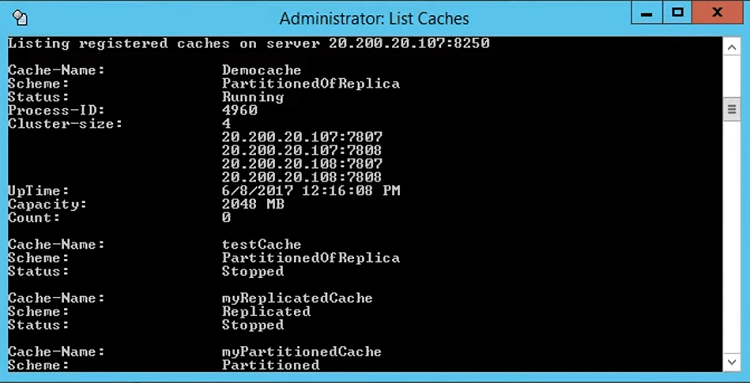Click the server address 20.200.20.107:8250 header

tap(409, 44)
